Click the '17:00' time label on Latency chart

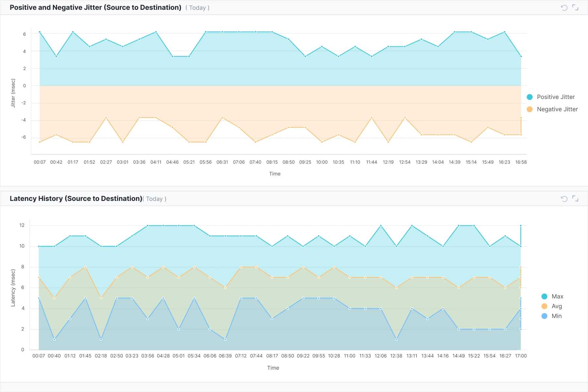pyautogui.click(x=521, y=356)
